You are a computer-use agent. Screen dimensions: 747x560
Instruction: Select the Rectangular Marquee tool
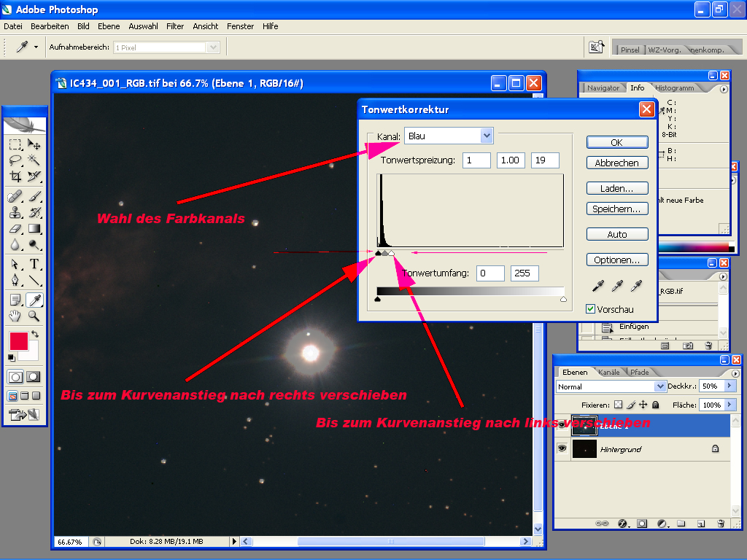(x=15, y=144)
